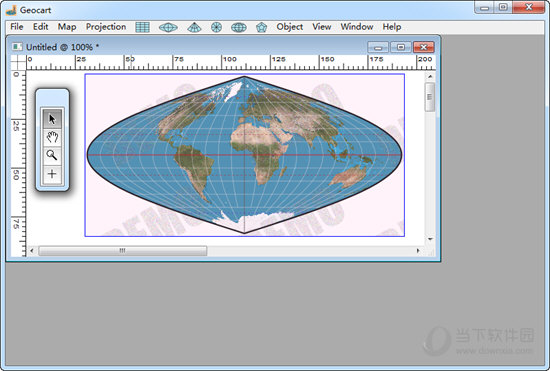The image size is (550, 371).
Task: Click the miscellaneous projections pentagon icon
Action: coord(261,27)
